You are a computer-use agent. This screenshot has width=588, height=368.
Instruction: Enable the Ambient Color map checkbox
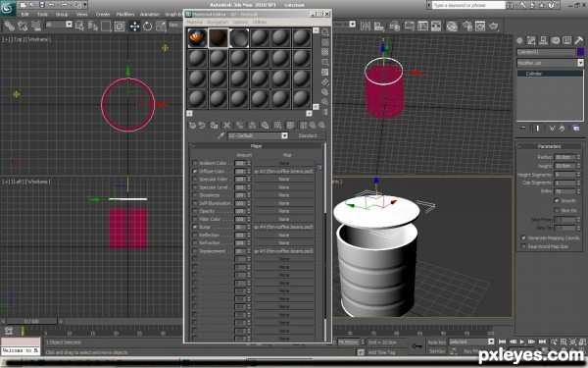point(195,163)
